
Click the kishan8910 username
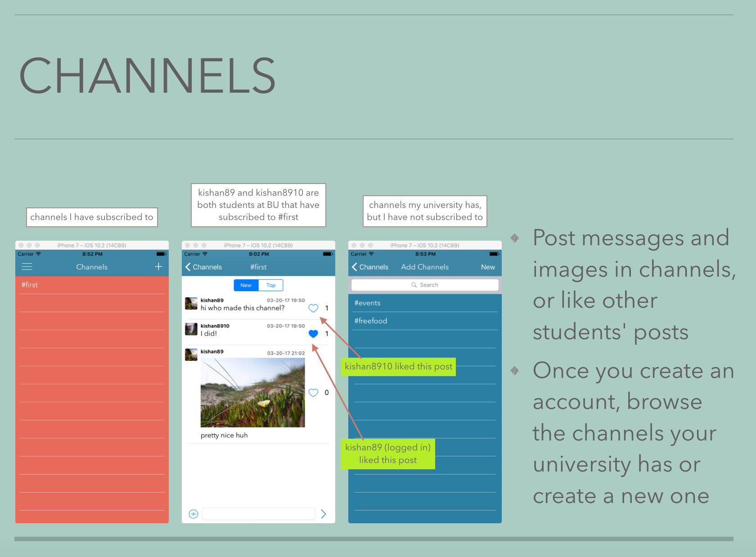tap(215, 326)
